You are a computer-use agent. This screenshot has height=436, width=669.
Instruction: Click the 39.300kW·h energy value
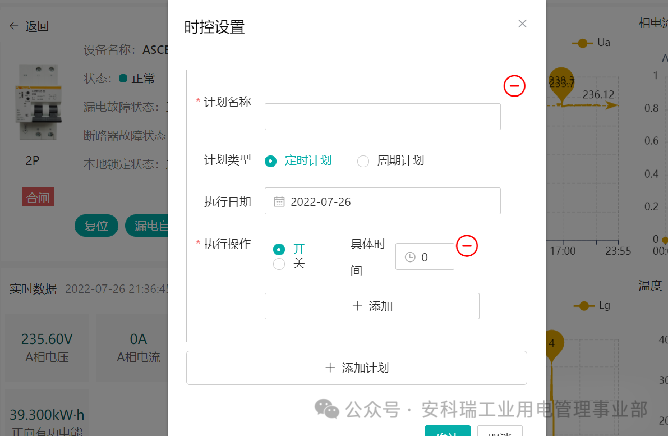[47, 415]
